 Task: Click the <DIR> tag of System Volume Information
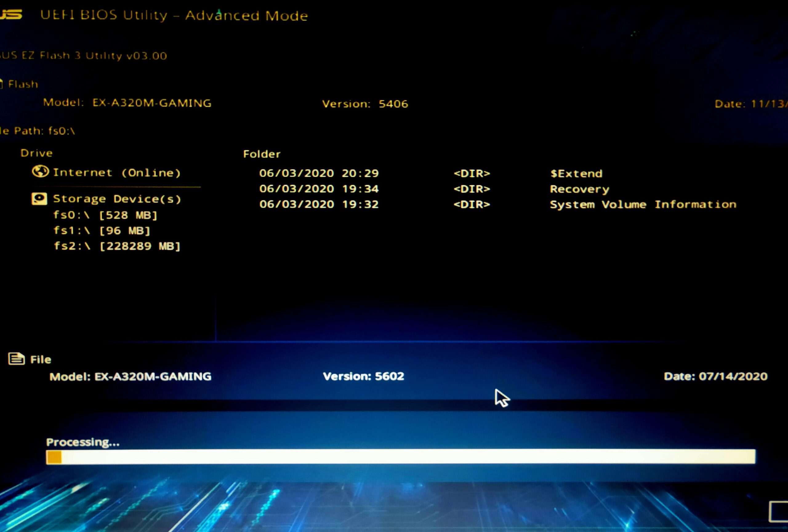click(x=472, y=204)
